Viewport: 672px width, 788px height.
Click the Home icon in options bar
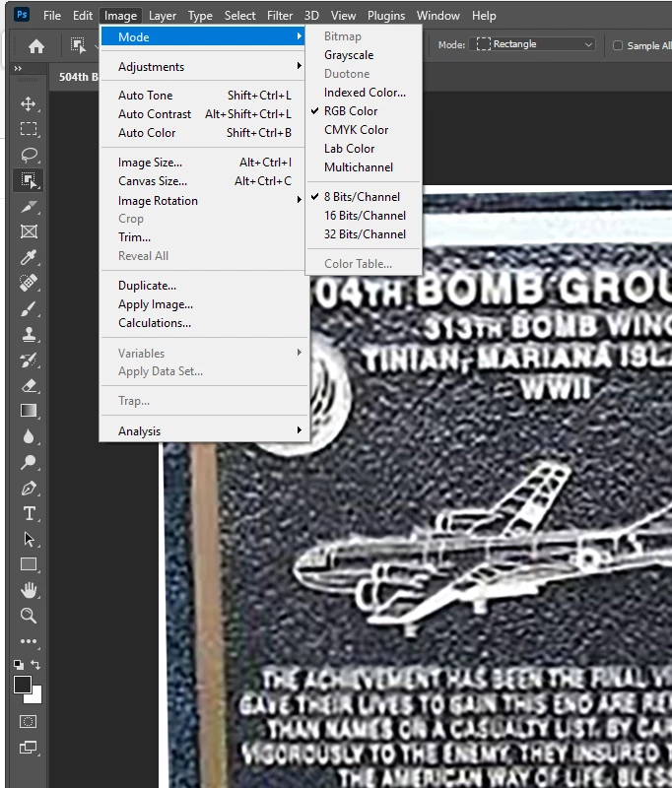[35, 46]
